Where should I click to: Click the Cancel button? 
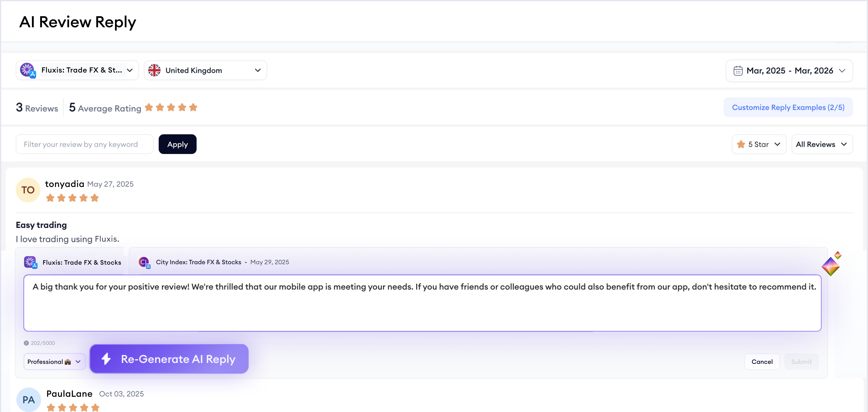tap(762, 361)
